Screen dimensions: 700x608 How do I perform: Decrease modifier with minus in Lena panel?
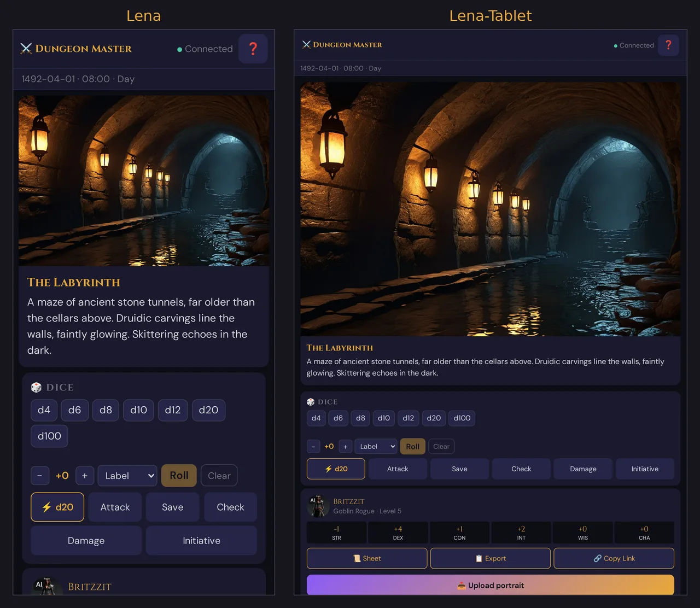point(40,476)
